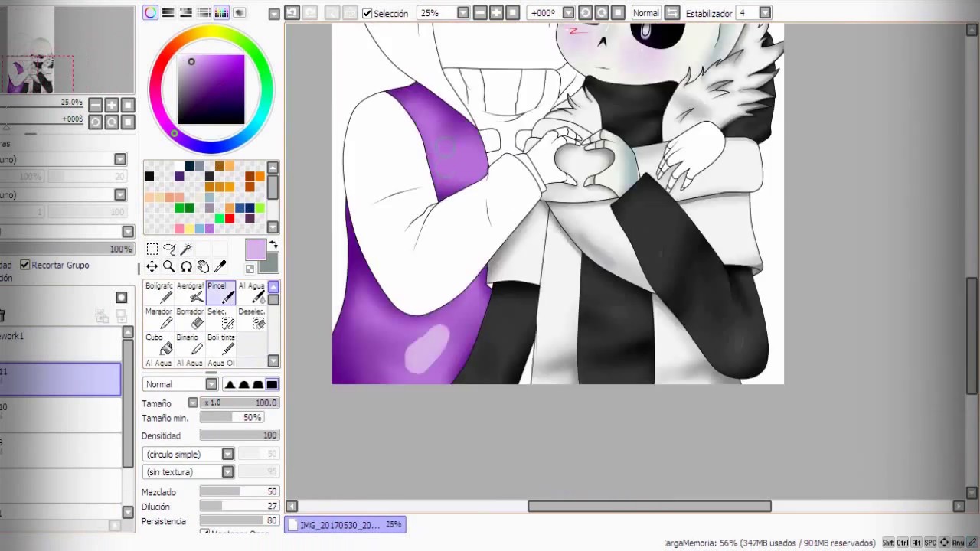This screenshot has width=980, height=551.
Task: Click the Normal view mode button
Action: (x=646, y=13)
